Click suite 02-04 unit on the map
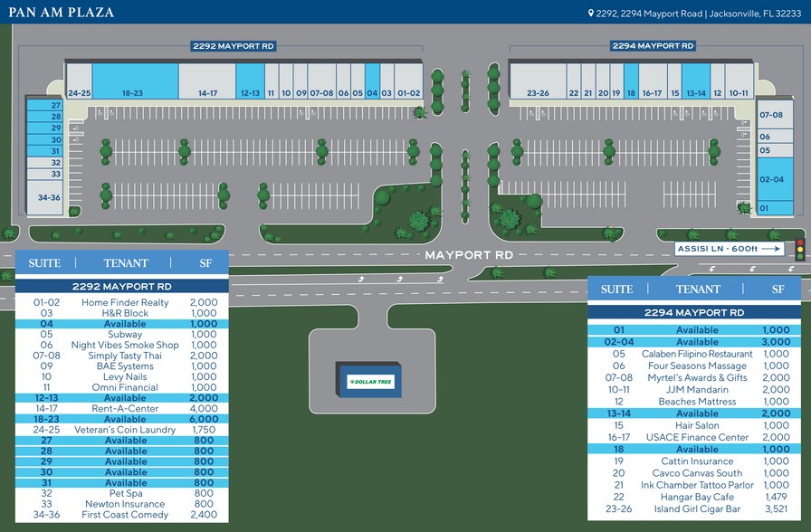This screenshot has width=811, height=532. (x=770, y=179)
